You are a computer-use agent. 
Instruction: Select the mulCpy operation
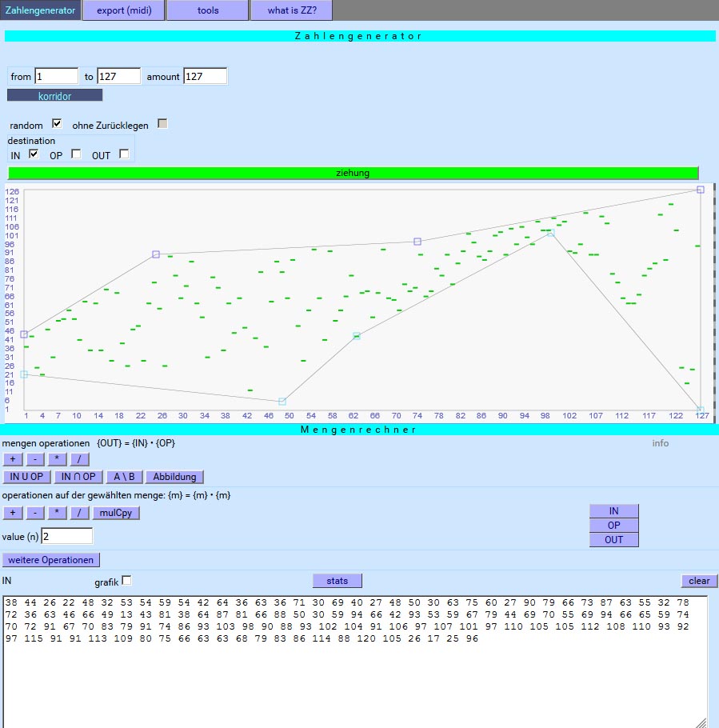point(116,513)
